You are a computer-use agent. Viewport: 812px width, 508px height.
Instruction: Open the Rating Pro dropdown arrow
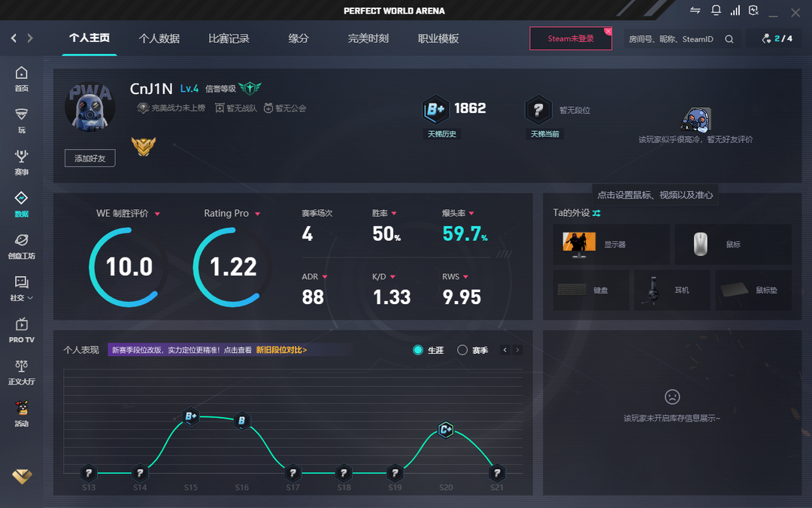click(257, 214)
